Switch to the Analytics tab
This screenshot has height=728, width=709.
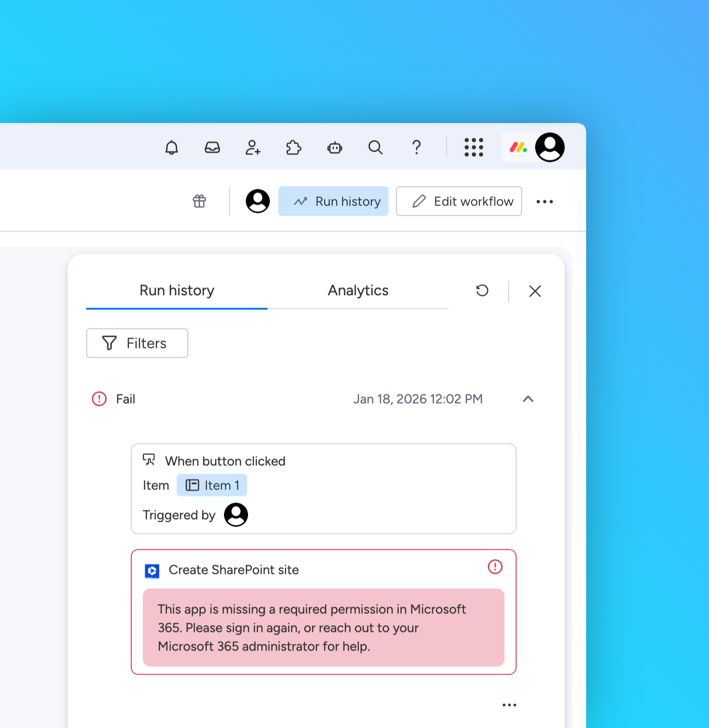pos(358,290)
